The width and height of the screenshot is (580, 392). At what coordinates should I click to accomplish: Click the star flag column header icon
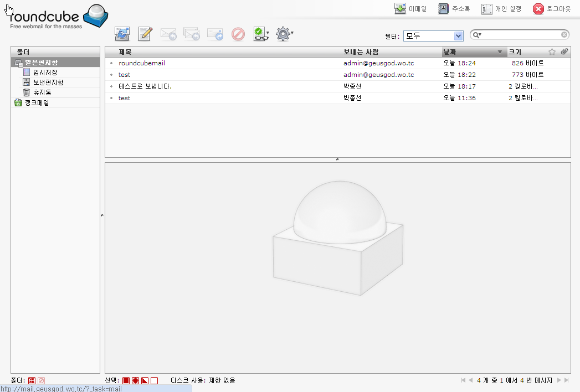point(552,52)
